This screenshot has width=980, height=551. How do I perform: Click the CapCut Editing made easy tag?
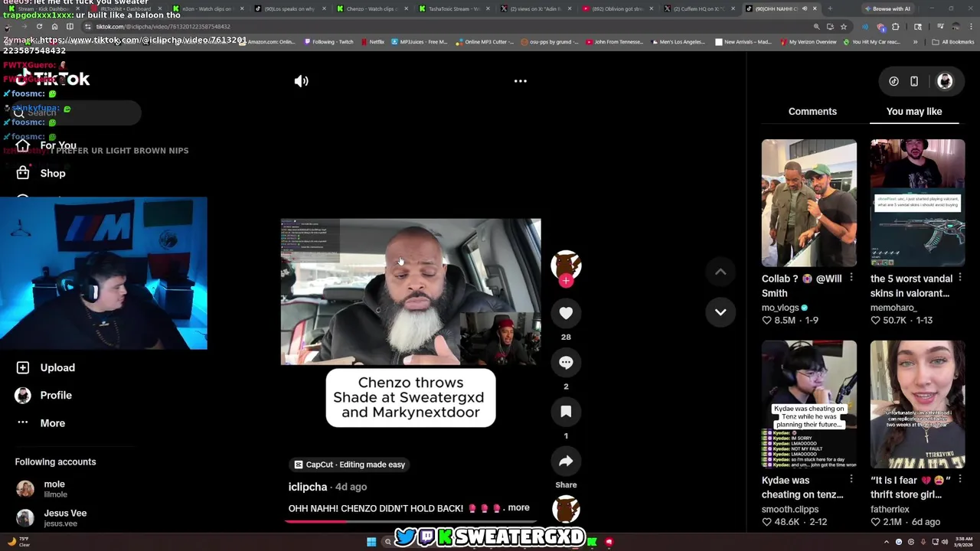(350, 465)
